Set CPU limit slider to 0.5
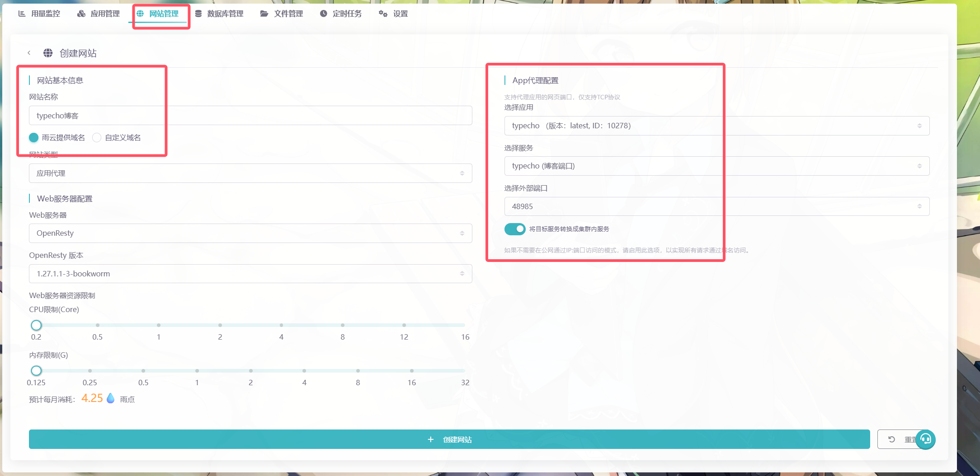The width and height of the screenshot is (980, 476). (x=98, y=325)
